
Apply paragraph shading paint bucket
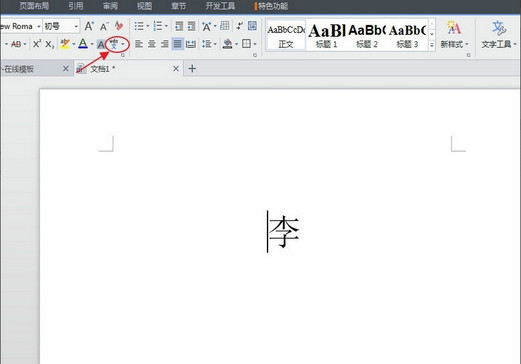tap(228, 44)
